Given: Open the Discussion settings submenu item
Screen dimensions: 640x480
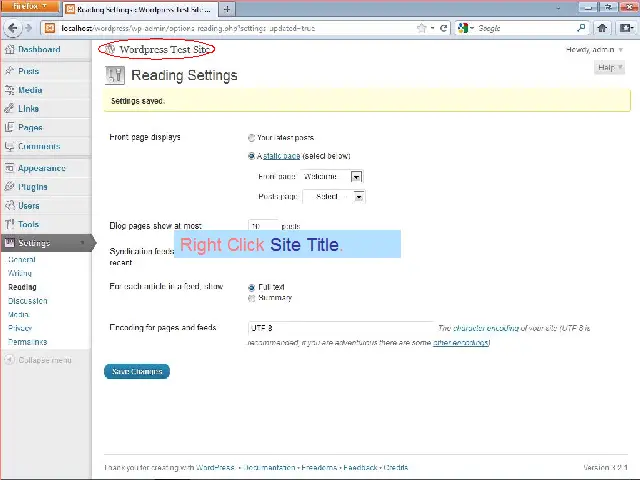Looking at the screenshot, I should pyautogui.click(x=27, y=300).
